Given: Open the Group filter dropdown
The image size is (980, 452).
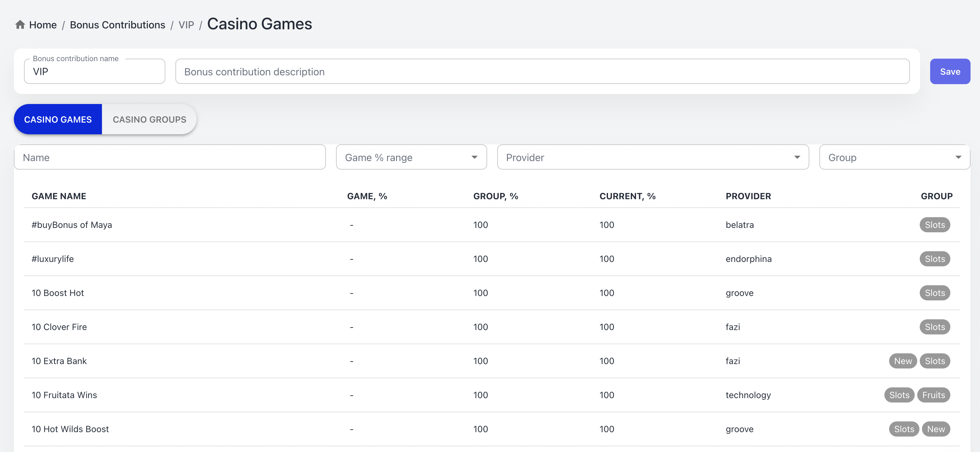Looking at the screenshot, I should (x=894, y=157).
